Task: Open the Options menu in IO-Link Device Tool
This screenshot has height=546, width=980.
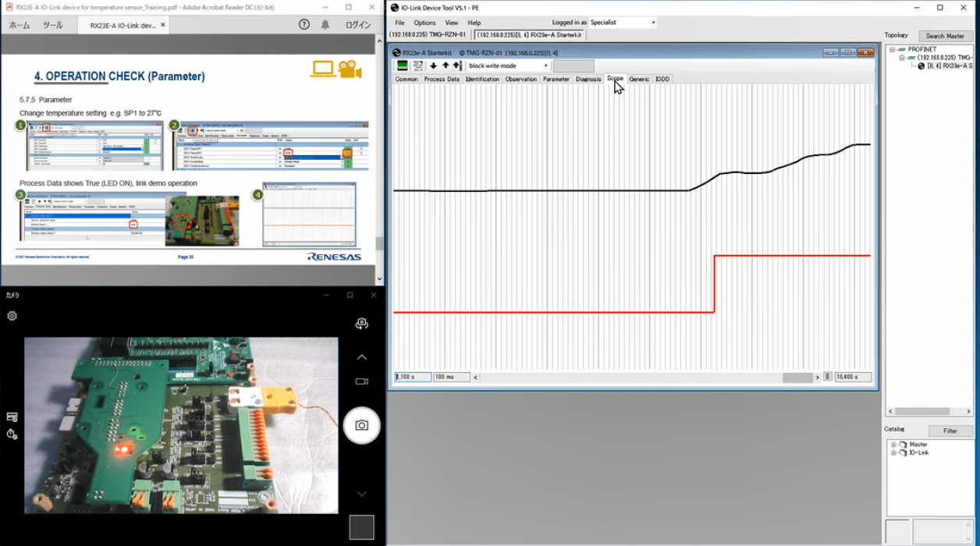Action: coord(424,23)
